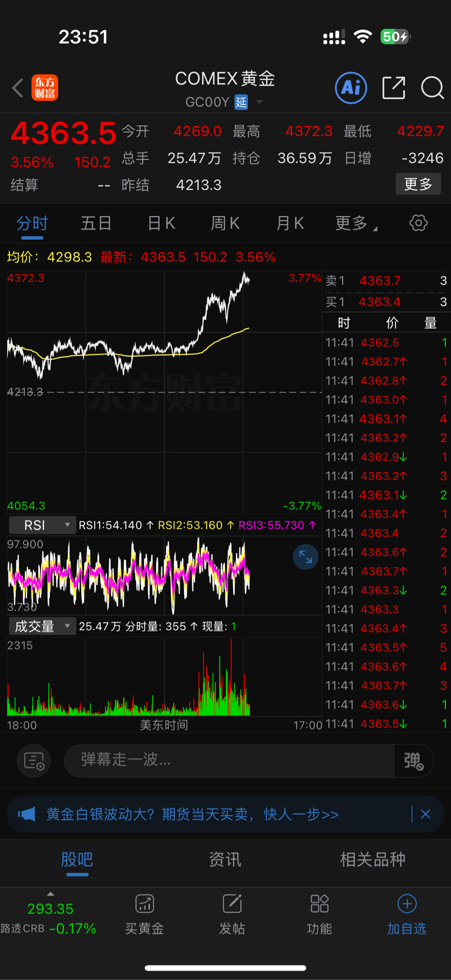Select the 分时 tab

click(32, 223)
